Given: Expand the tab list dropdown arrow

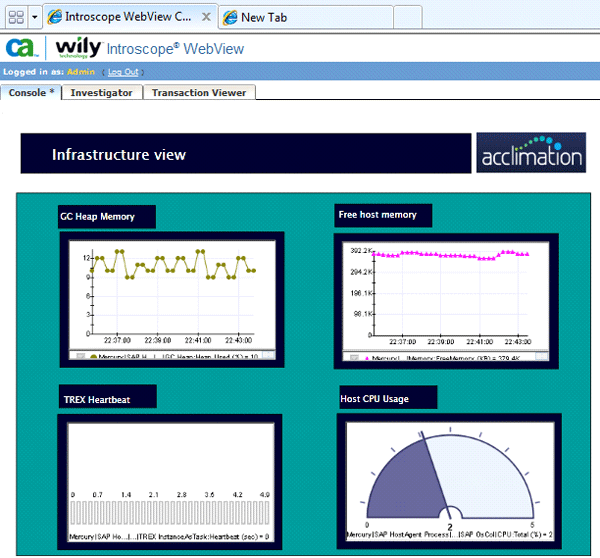Looking at the screenshot, I should tap(35, 18).
